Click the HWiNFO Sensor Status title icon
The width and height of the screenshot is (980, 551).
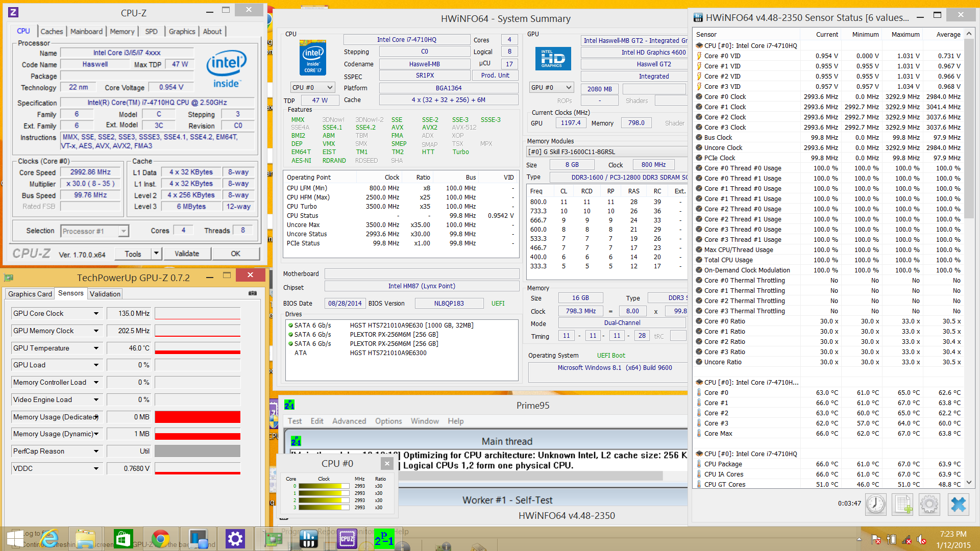[698, 18]
